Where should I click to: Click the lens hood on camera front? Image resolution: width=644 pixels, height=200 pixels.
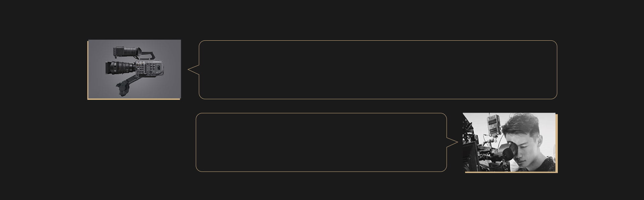tap(109, 68)
